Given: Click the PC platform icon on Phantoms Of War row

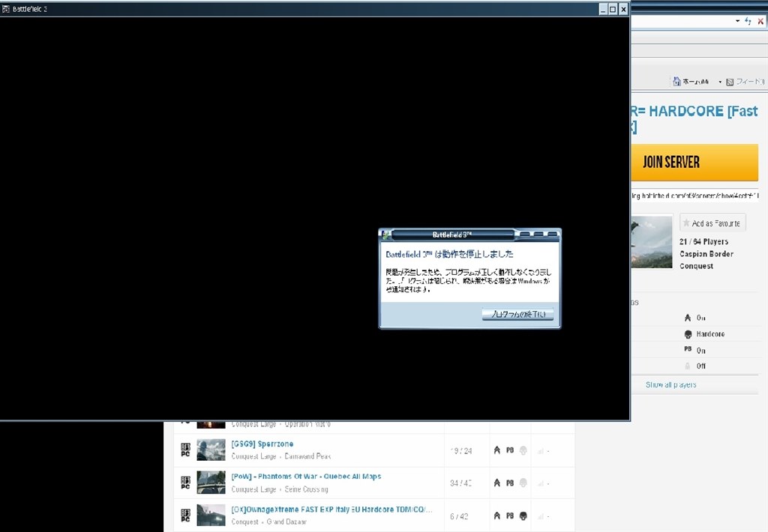Looking at the screenshot, I should pos(185,483).
